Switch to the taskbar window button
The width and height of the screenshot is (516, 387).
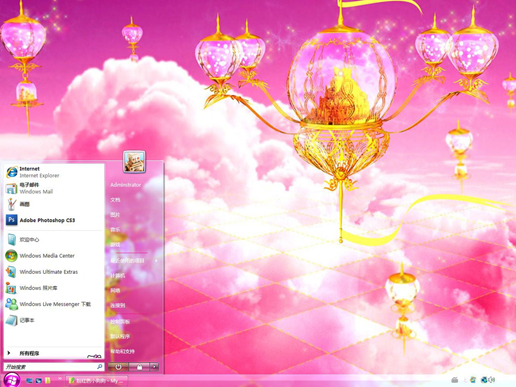pos(97,380)
